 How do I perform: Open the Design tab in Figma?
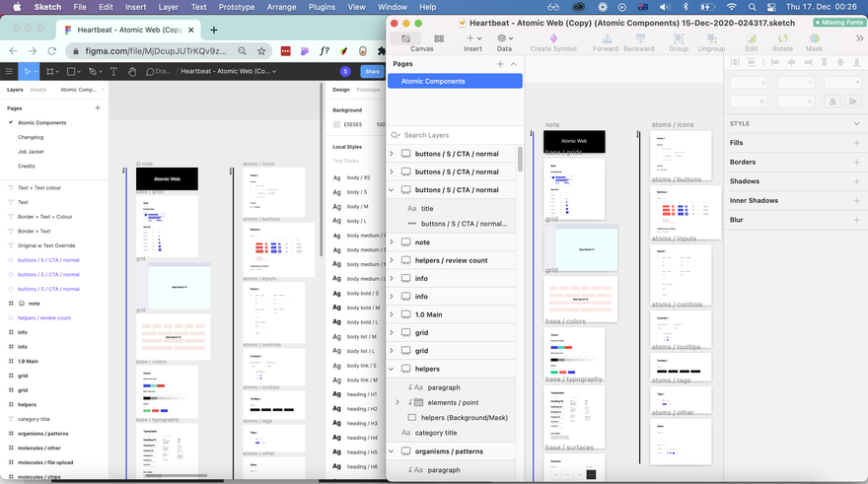point(341,90)
